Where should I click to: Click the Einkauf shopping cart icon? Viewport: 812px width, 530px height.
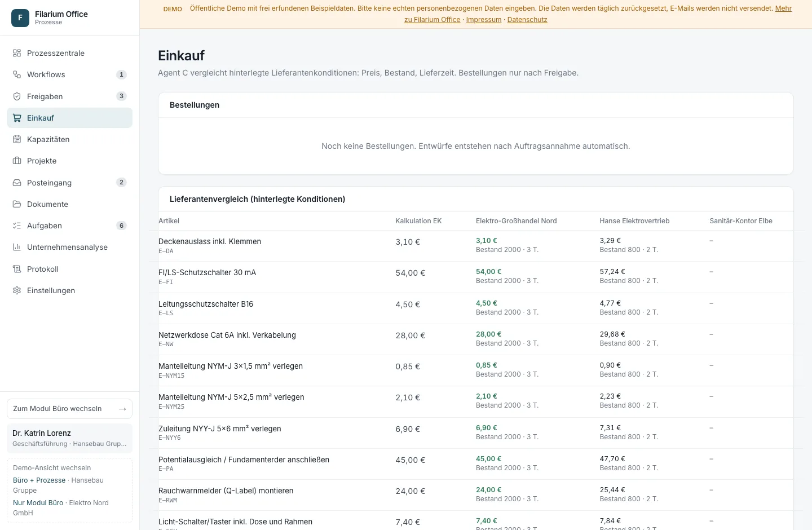[17, 118]
